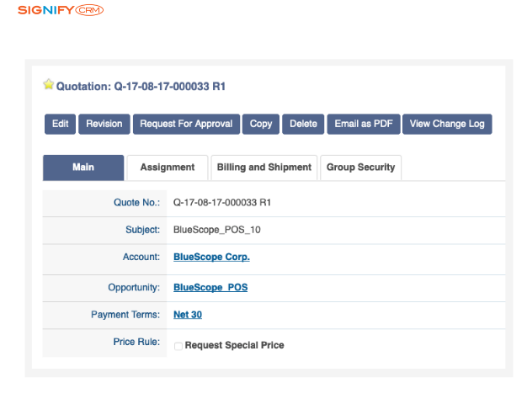
Task: Open the BlueScope Corp. account link
Action: tap(211, 257)
